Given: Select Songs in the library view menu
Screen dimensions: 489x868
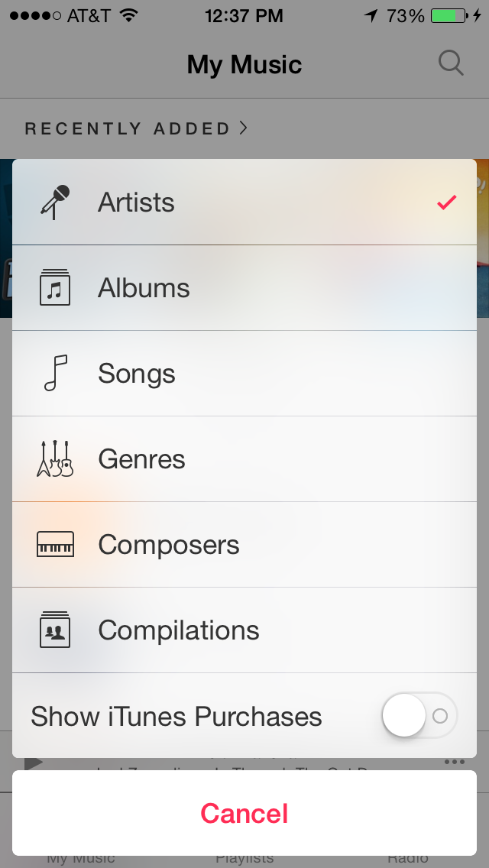Looking at the screenshot, I should (244, 373).
